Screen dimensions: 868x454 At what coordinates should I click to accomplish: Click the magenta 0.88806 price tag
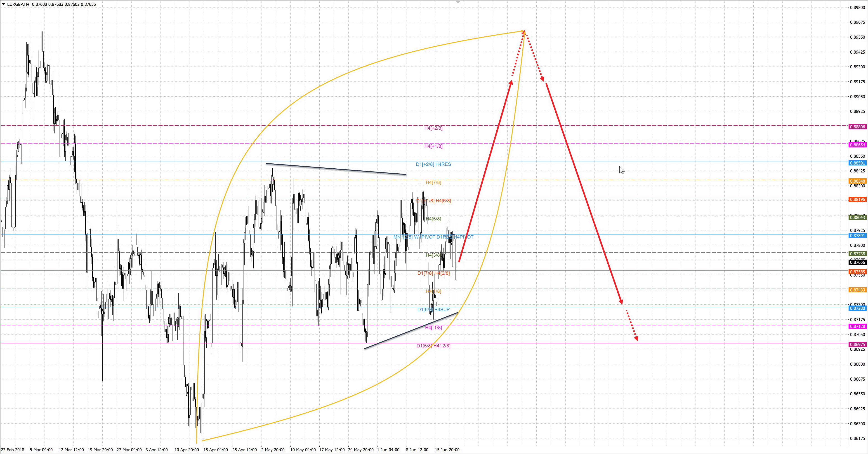point(857,127)
